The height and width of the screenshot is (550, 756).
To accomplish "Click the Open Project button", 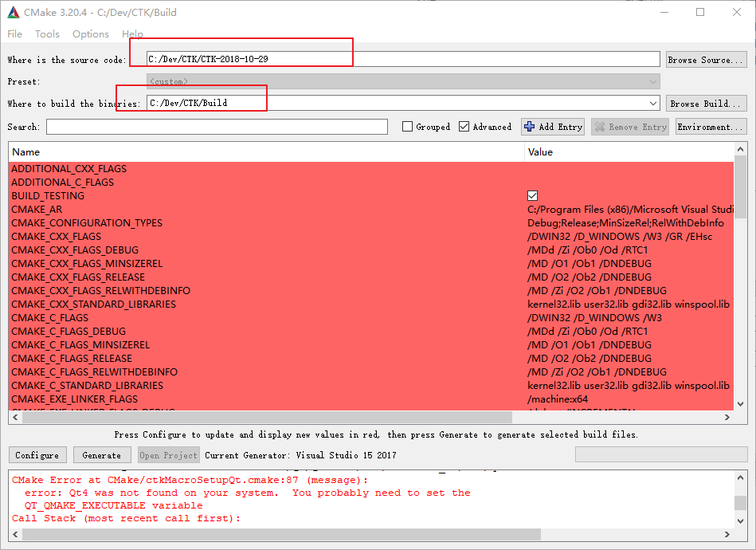I will (168, 455).
